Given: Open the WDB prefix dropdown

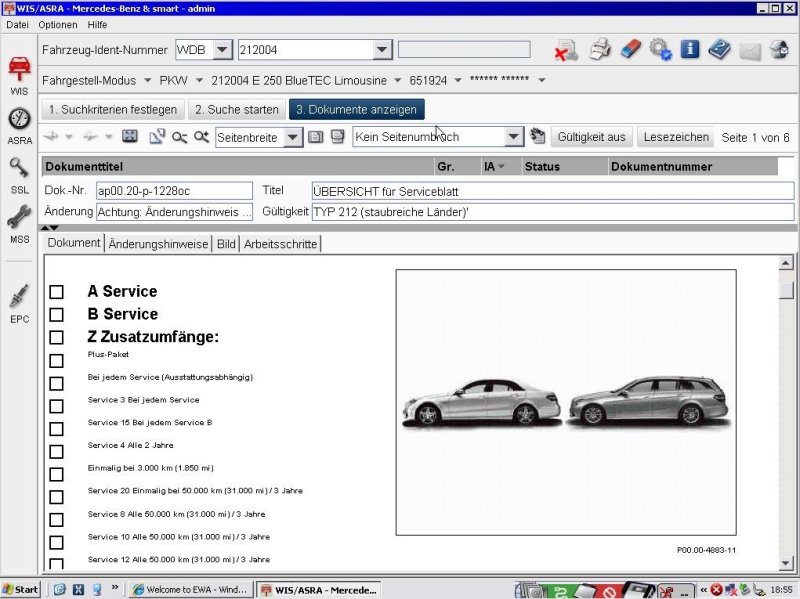Looking at the screenshot, I should click(222, 50).
